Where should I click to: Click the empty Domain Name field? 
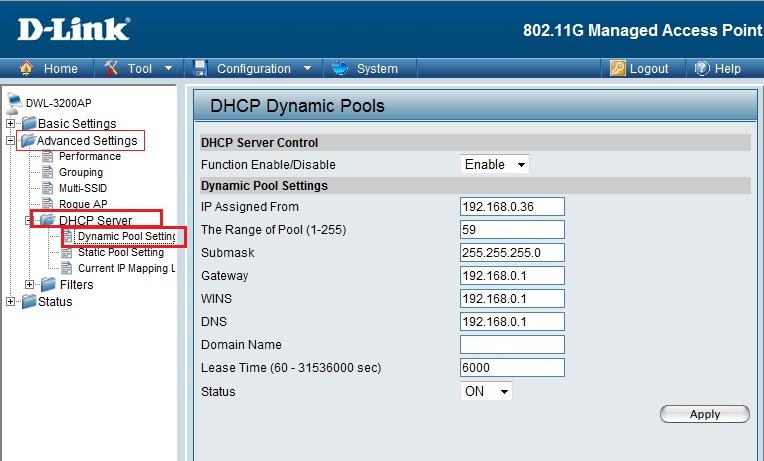coord(512,345)
